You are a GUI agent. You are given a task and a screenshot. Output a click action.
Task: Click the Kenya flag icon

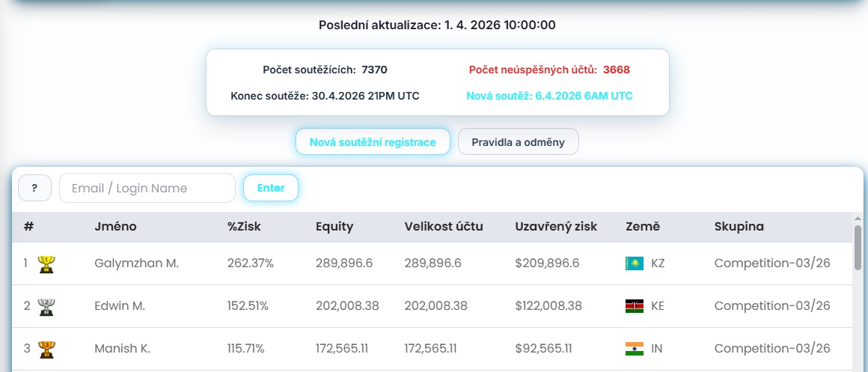coord(634,306)
